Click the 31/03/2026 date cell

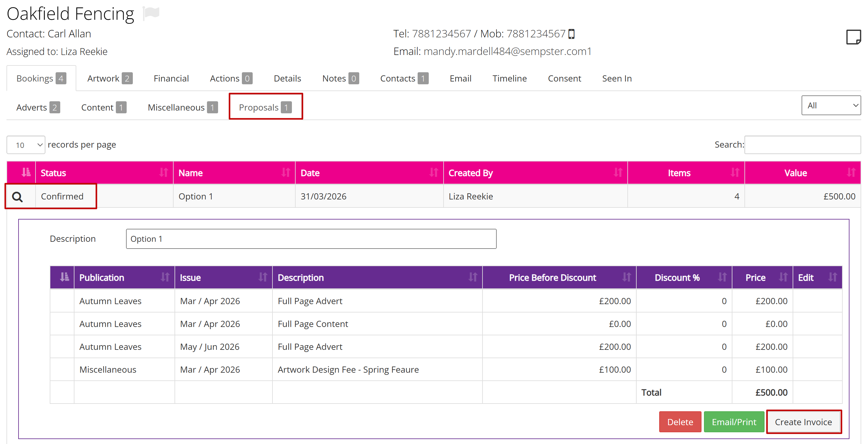(369, 196)
